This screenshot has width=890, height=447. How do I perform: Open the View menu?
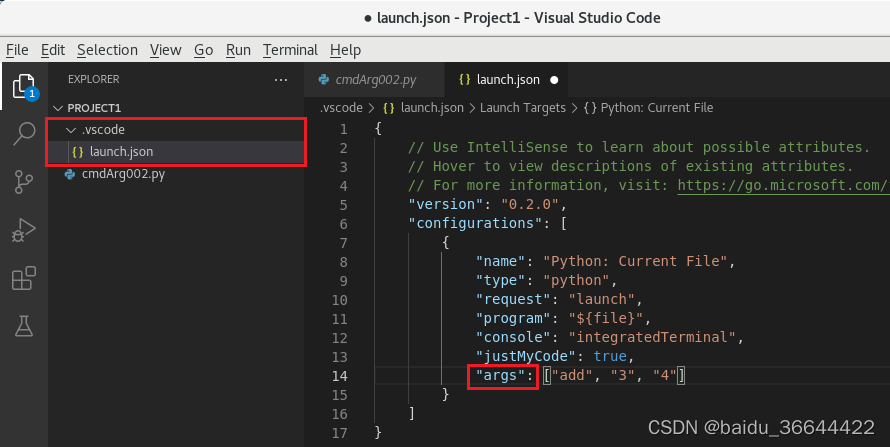(166, 50)
